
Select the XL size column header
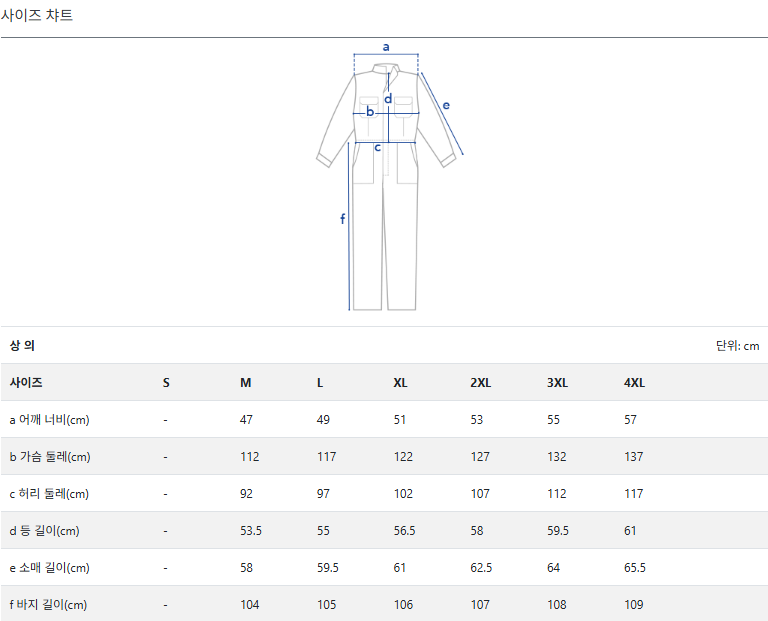[400, 383]
